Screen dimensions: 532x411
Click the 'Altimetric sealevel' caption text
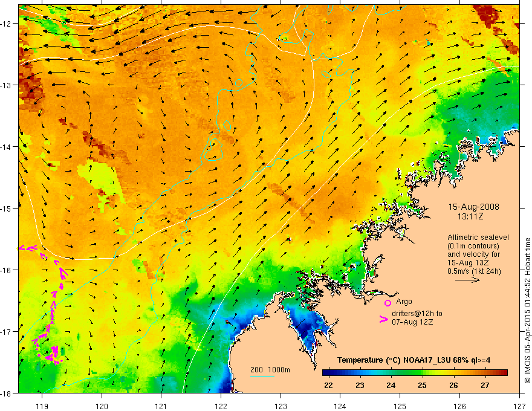point(478,238)
